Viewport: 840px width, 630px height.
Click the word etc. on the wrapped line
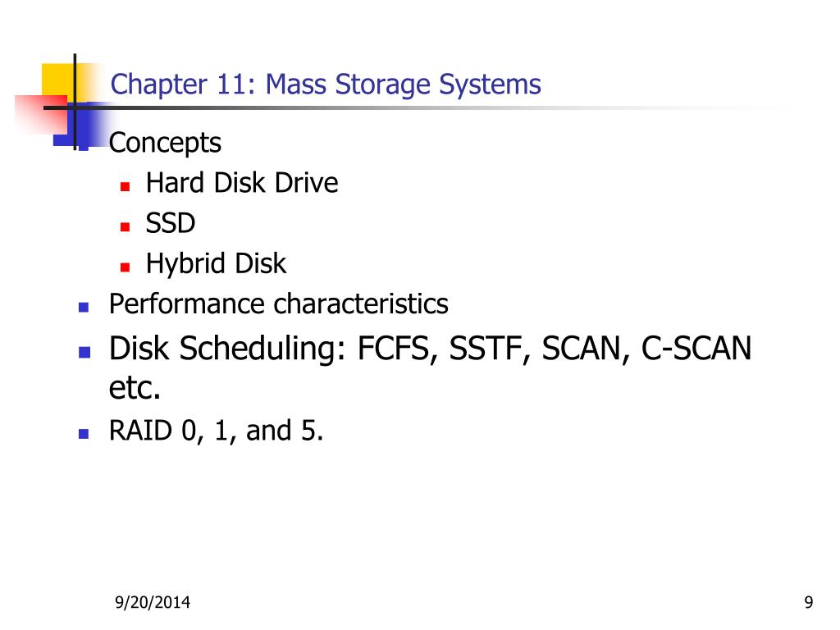pyautogui.click(x=135, y=388)
